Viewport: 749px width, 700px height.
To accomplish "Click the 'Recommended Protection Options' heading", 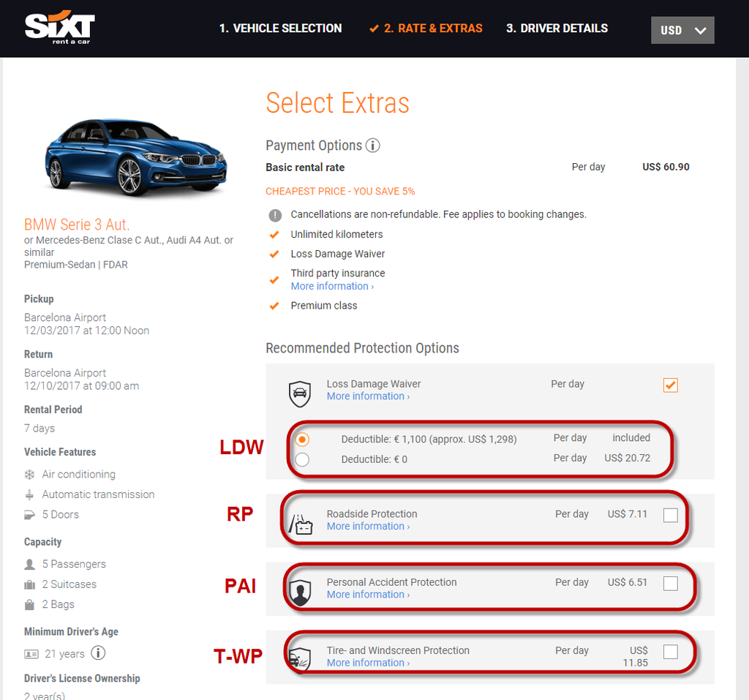I will [x=362, y=348].
